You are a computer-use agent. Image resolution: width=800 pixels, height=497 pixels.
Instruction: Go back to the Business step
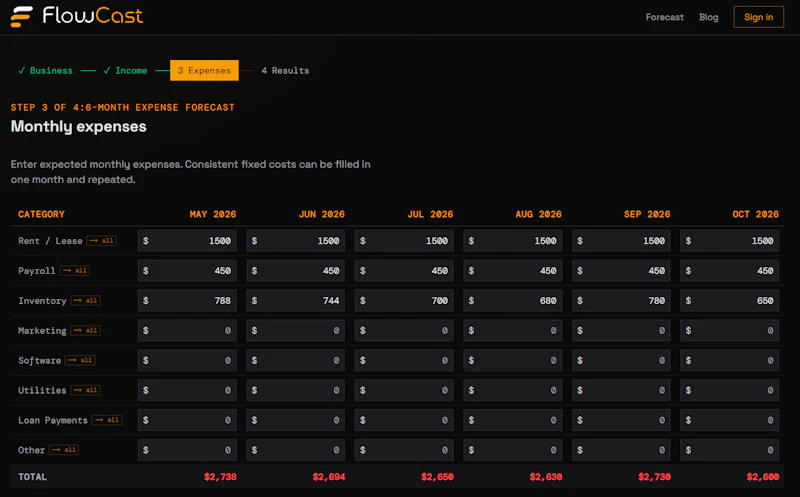click(45, 70)
